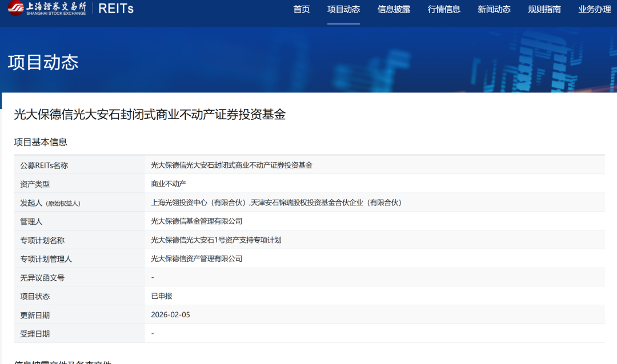
Task: Click the 项目基本信息 section heading
Action: point(41,142)
